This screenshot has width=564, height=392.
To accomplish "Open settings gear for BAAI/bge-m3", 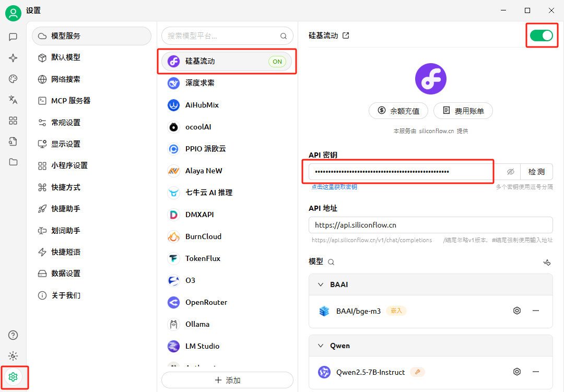I will (x=517, y=311).
